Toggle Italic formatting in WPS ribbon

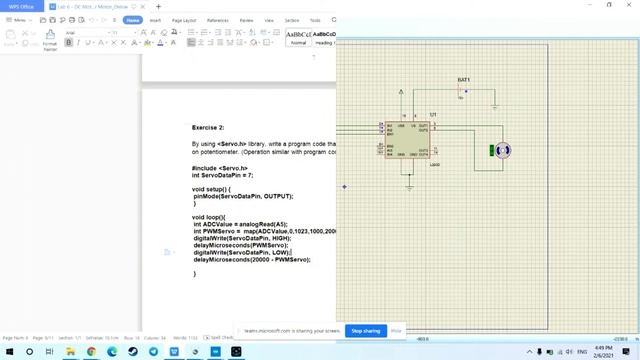coord(78,42)
